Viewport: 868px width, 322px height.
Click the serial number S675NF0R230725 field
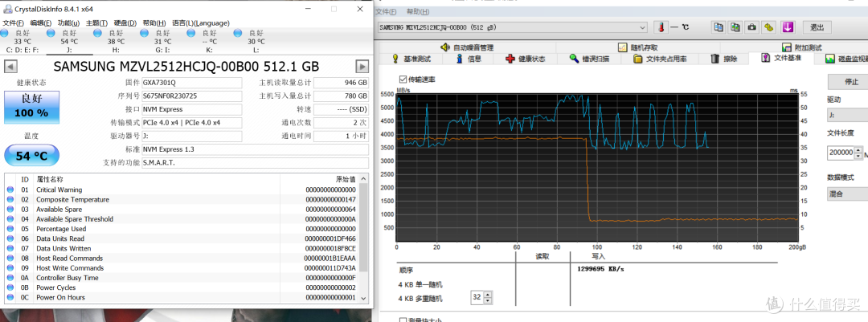click(x=191, y=96)
